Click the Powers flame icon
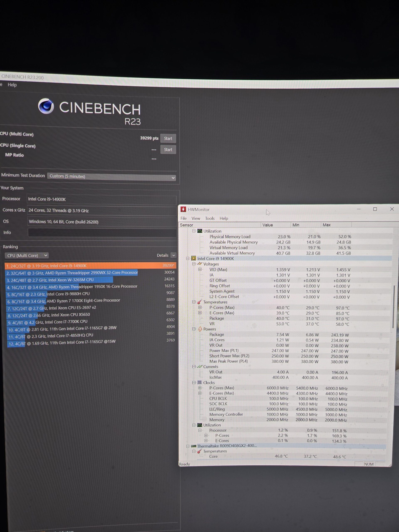Screen dimensions: 399x532 [x=200, y=329]
